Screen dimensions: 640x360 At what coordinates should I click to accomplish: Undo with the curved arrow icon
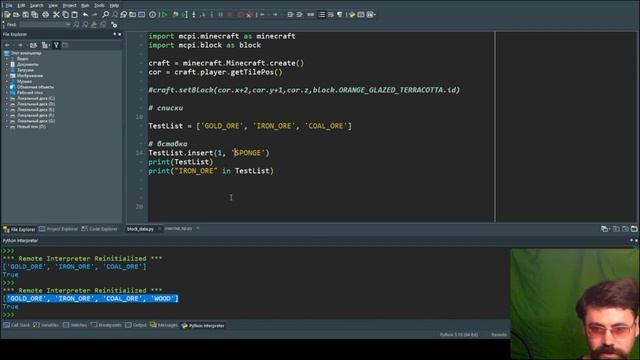(x=85, y=15)
